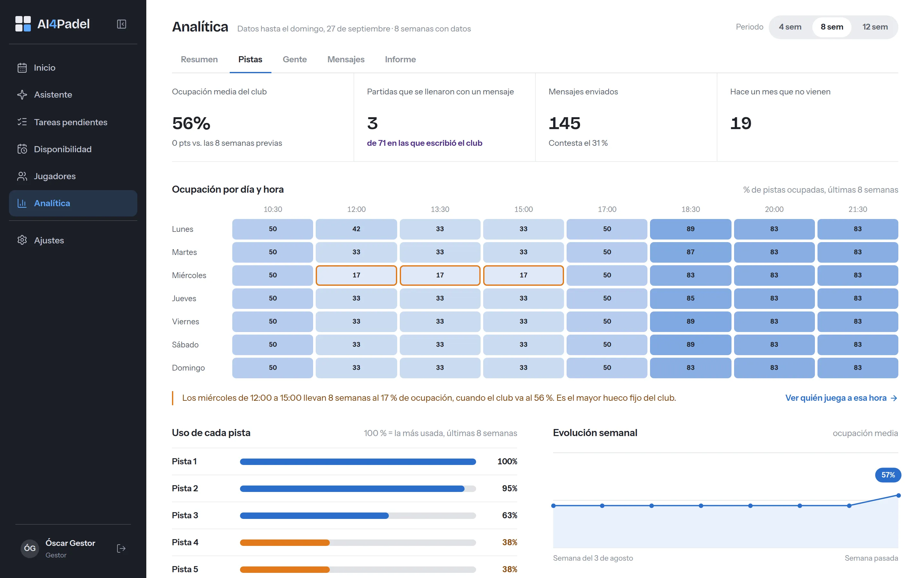Image resolution: width=924 pixels, height=578 pixels.
Task: Open Asistente via its sparkle icon
Action: tap(22, 94)
